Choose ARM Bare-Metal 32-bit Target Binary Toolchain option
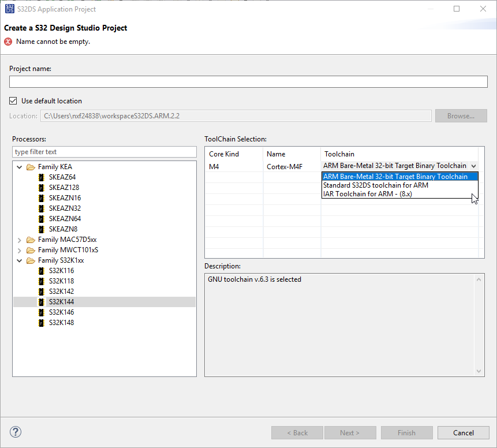 [x=399, y=177]
